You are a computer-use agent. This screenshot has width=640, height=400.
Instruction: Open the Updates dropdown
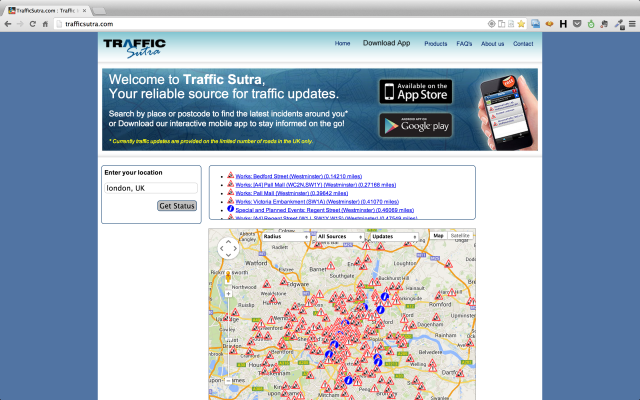click(394, 237)
